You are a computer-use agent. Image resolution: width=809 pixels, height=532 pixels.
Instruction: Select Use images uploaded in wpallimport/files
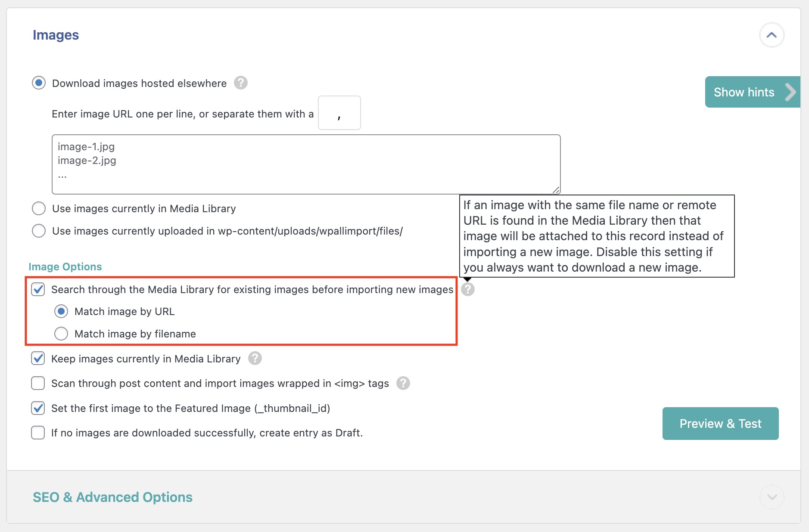pyautogui.click(x=39, y=231)
